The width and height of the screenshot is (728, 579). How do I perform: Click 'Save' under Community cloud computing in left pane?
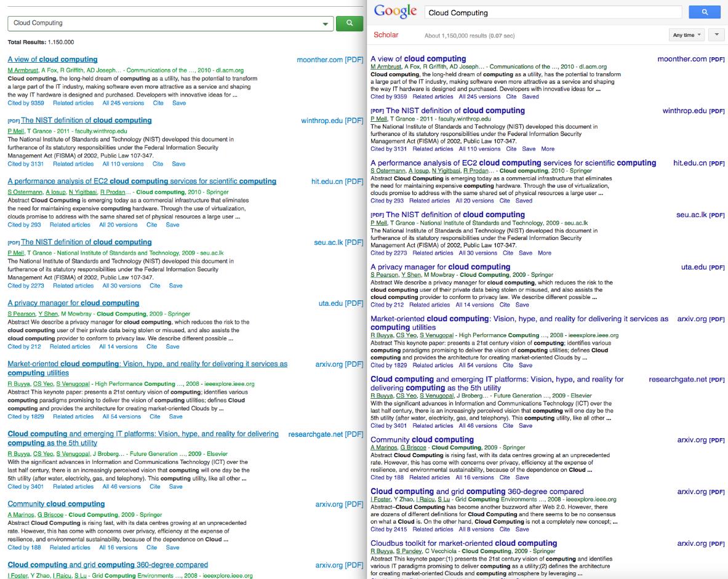click(x=172, y=548)
